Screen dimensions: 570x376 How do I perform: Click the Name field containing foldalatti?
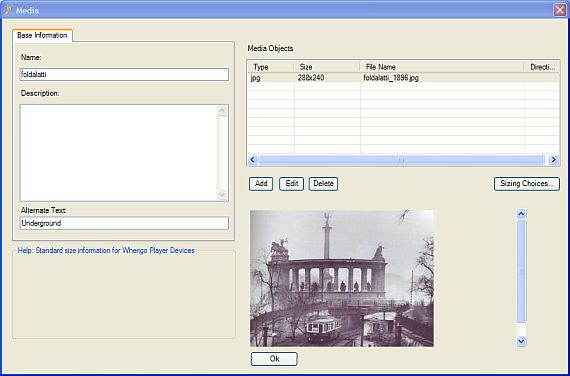(124, 75)
